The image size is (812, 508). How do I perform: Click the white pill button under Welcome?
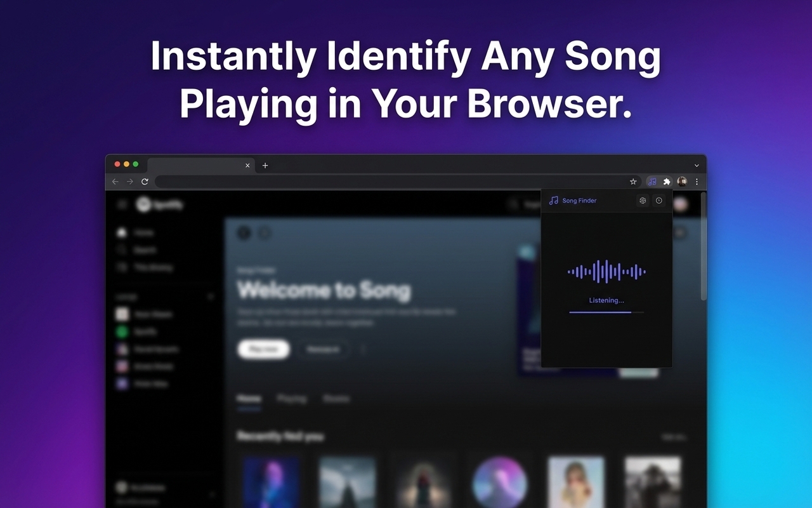click(263, 349)
